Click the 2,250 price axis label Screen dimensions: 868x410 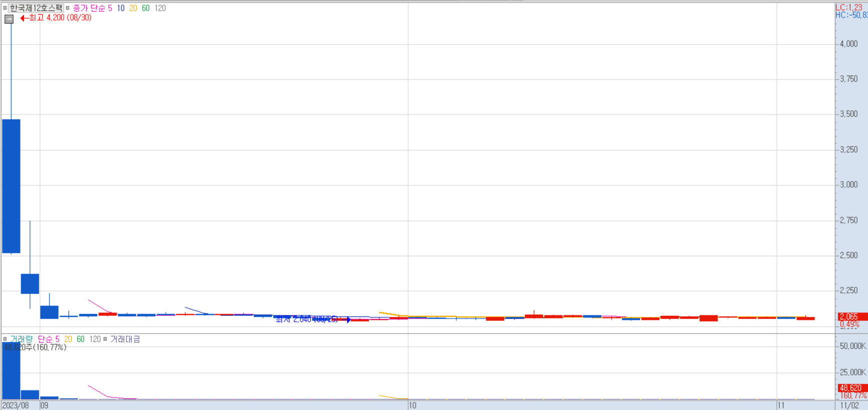point(848,290)
